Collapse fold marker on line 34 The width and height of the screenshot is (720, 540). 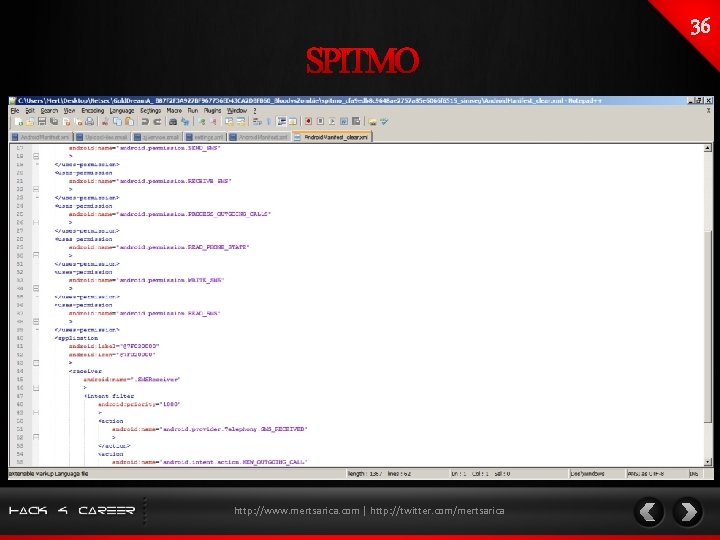[x=36, y=288]
